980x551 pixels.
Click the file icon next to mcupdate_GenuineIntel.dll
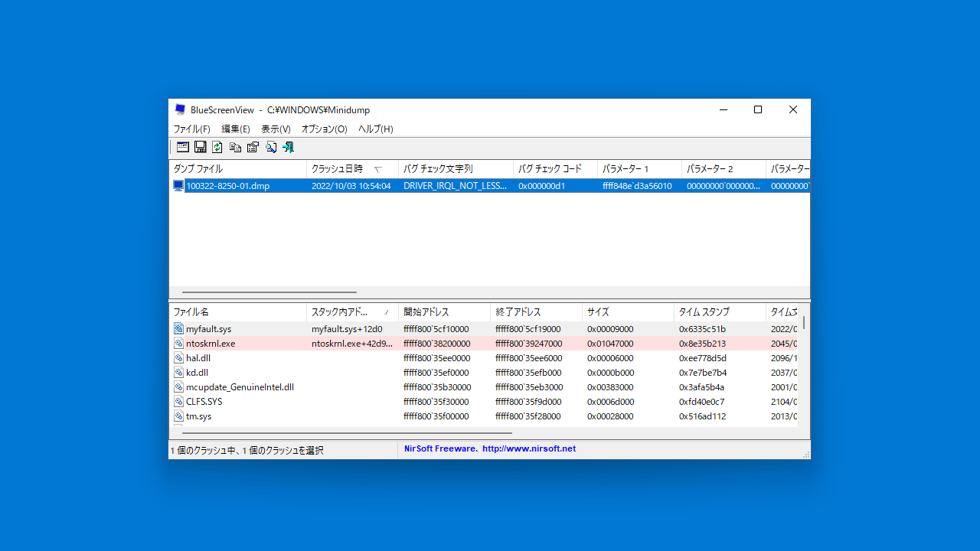[x=178, y=387]
